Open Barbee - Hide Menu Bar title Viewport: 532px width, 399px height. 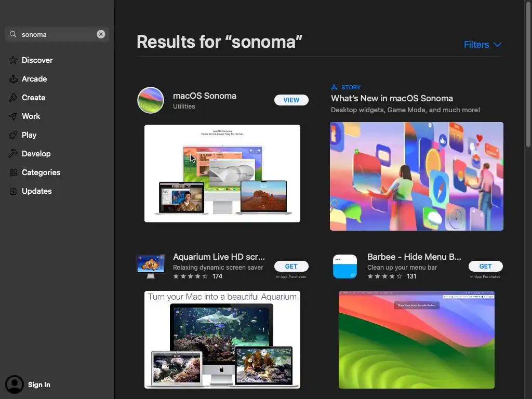(x=414, y=257)
